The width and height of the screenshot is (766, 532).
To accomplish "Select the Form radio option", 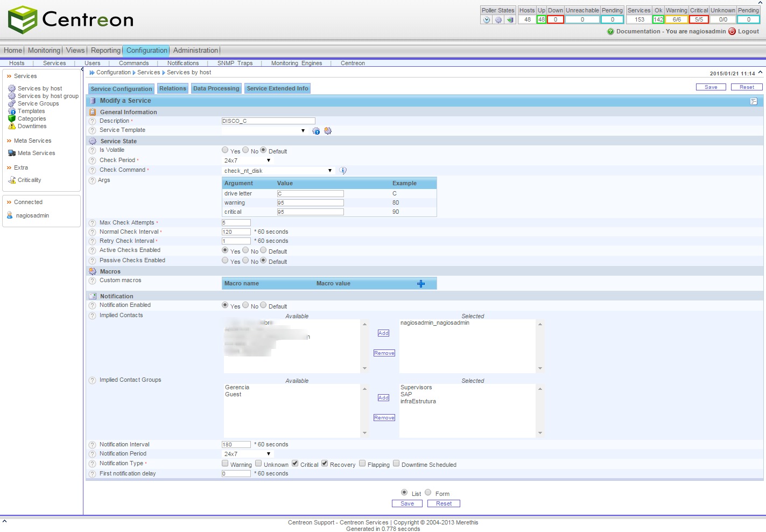I will [428, 493].
